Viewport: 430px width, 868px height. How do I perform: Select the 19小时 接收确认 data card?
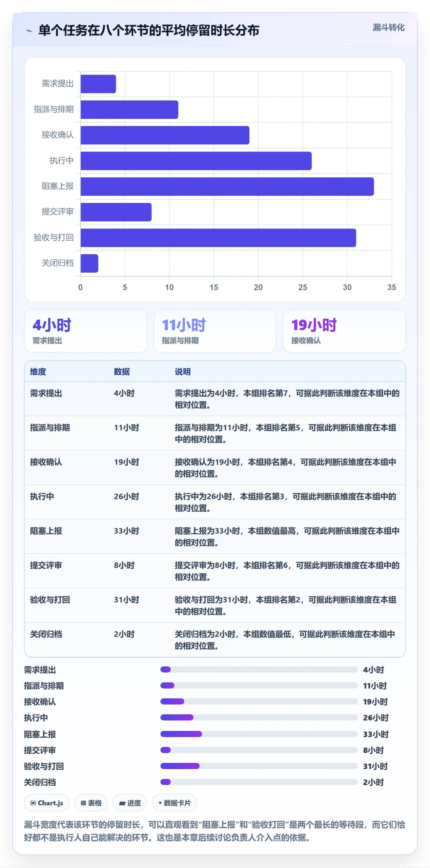344,330
